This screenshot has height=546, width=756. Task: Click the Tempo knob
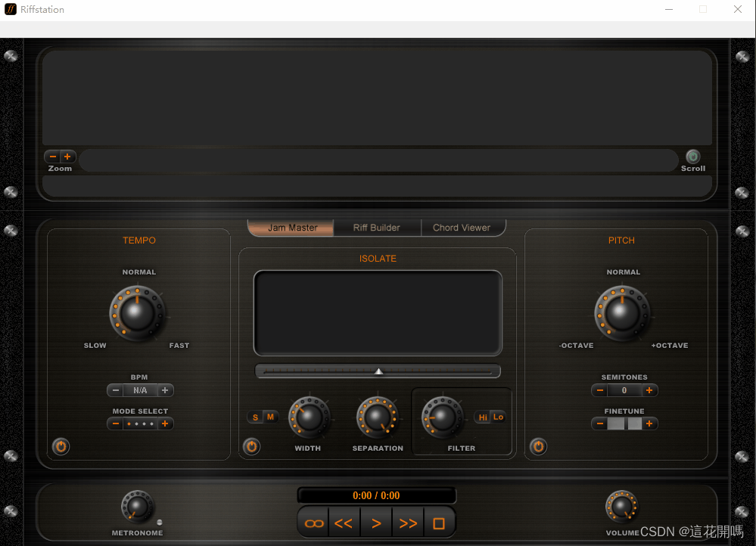point(138,313)
